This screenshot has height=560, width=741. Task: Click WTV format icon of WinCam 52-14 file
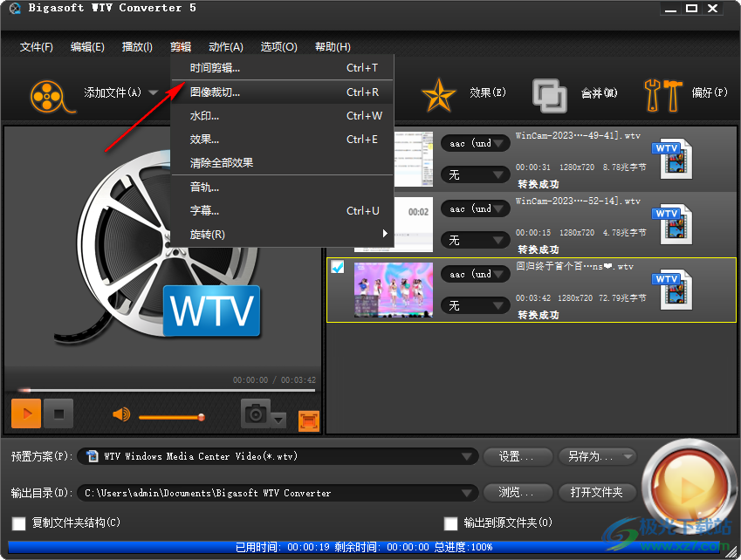click(x=672, y=225)
